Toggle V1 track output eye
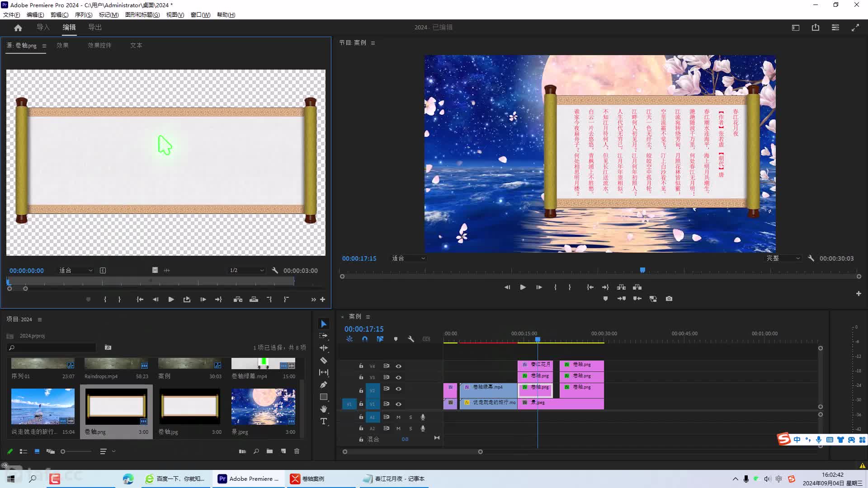 (399, 404)
